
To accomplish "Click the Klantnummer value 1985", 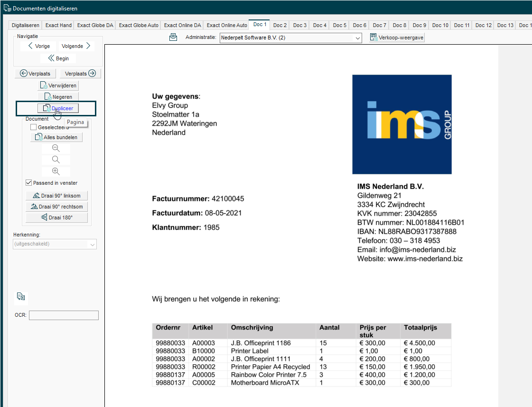I will coord(211,227).
